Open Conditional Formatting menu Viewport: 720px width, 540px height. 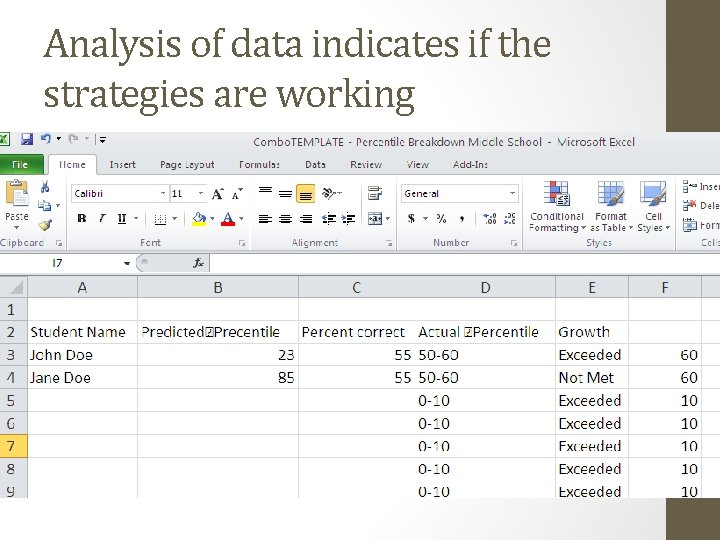coord(557,207)
